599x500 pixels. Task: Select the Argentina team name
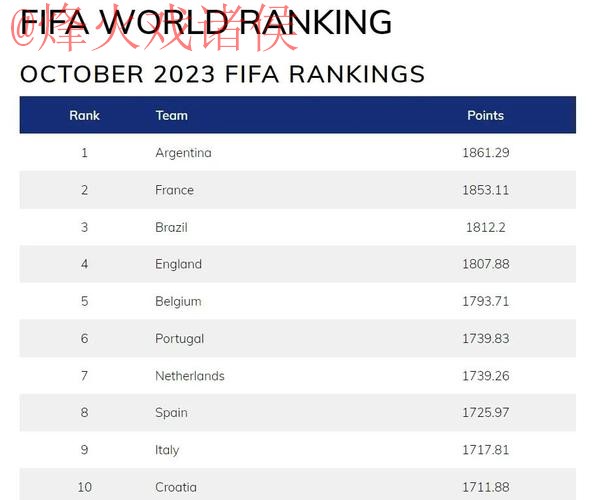183,153
